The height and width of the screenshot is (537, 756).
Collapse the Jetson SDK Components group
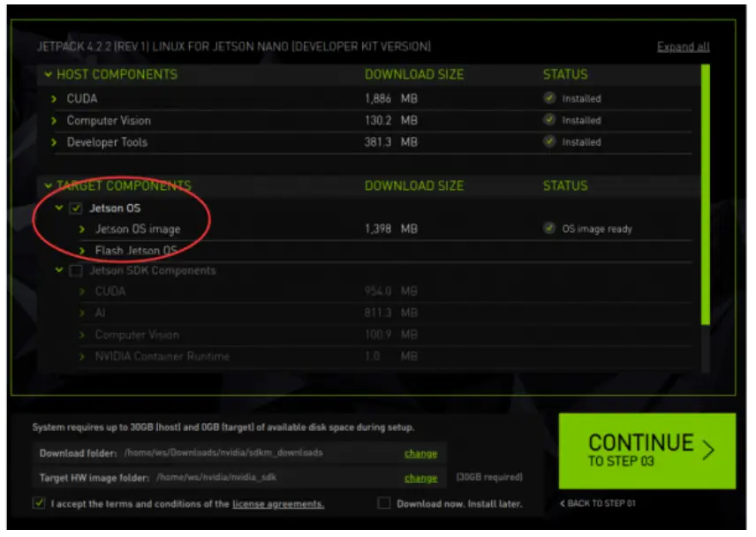59,270
